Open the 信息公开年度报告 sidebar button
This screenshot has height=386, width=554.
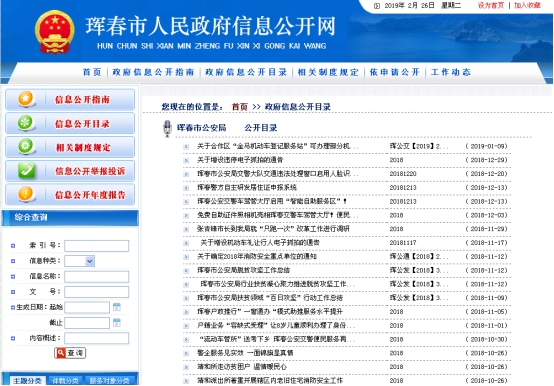tap(70, 195)
